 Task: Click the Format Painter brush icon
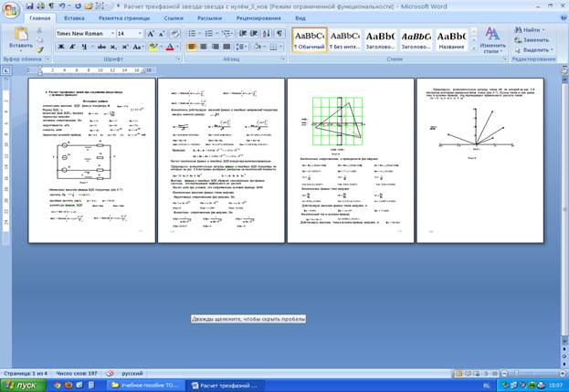point(39,49)
